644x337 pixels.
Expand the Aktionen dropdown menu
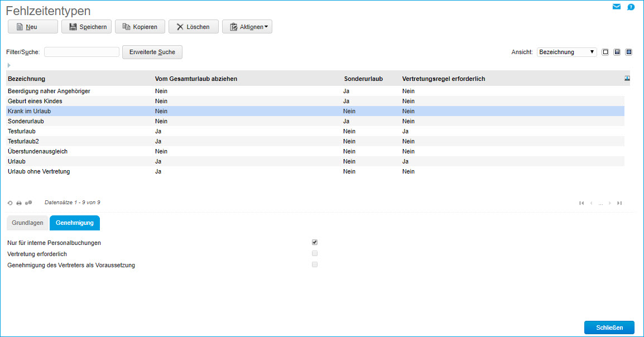(247, 27)
